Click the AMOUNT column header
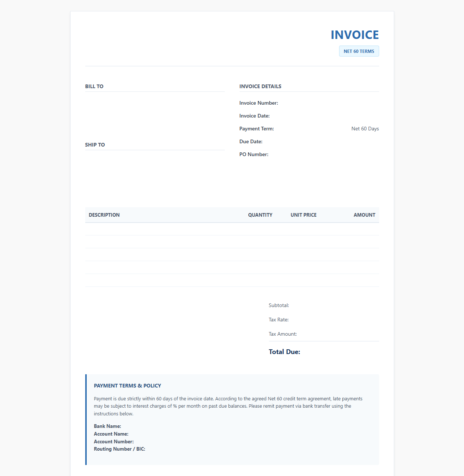Screen dimensions: 464x476 click(364, 215)
